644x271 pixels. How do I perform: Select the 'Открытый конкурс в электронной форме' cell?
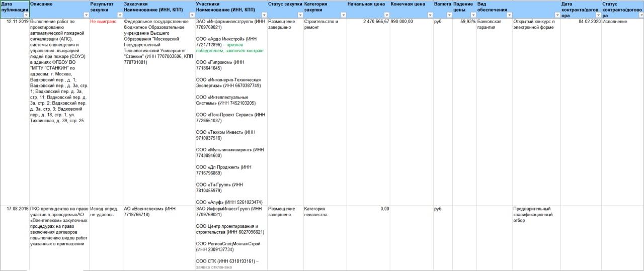pyautogui.click(x=536, y=112)
